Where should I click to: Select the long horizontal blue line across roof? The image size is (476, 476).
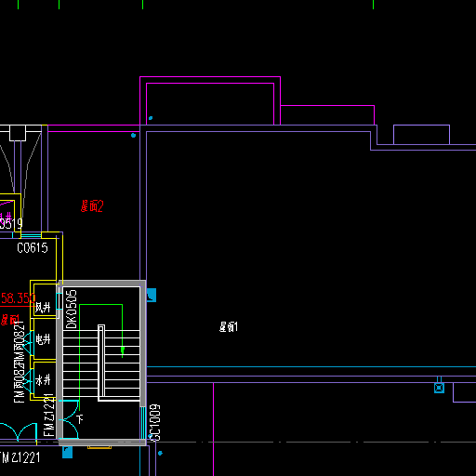tap(311, 366)
